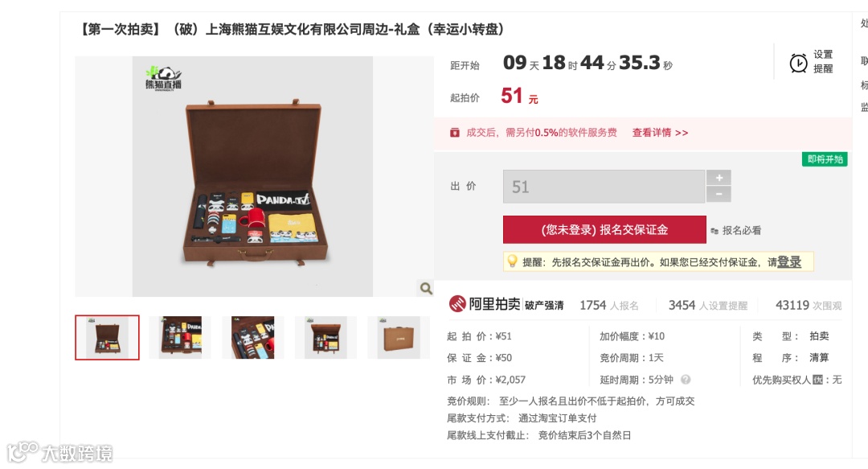Select the third product thumbnail
Screen dimensions: 868x469
253,338
